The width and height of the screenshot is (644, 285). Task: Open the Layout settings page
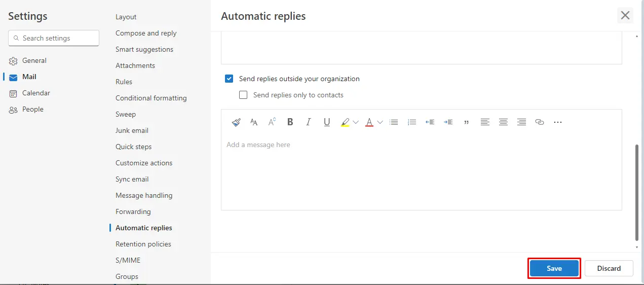[x=126, y=17]
